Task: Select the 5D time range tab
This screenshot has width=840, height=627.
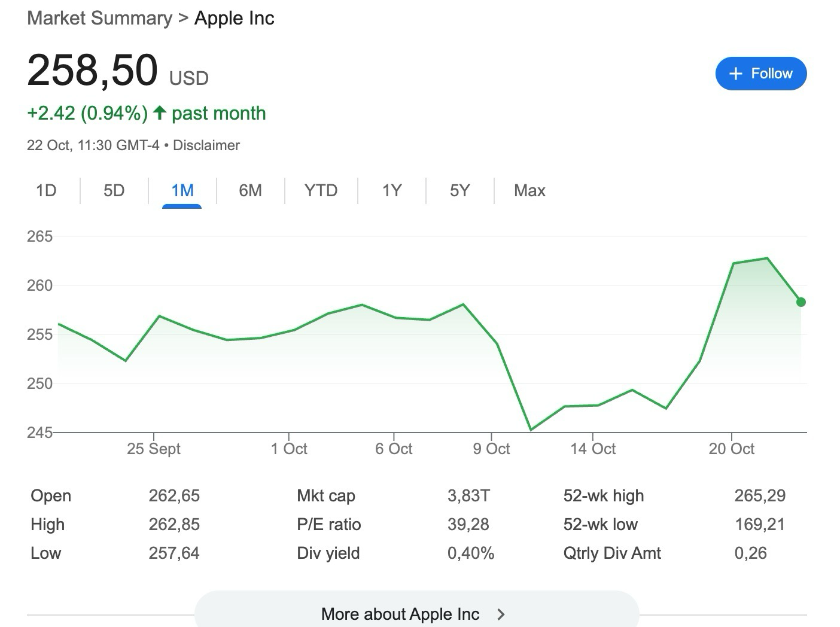Action: [x=114, y=191]
